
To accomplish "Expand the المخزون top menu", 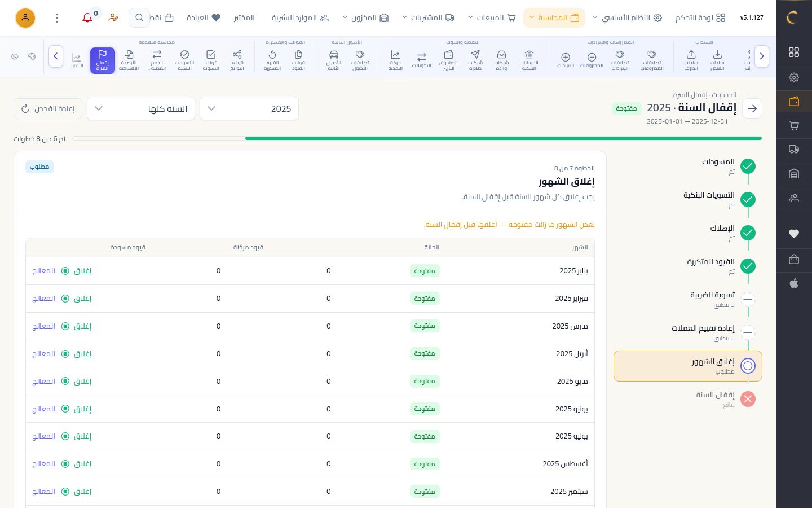I will pos(365,17).
